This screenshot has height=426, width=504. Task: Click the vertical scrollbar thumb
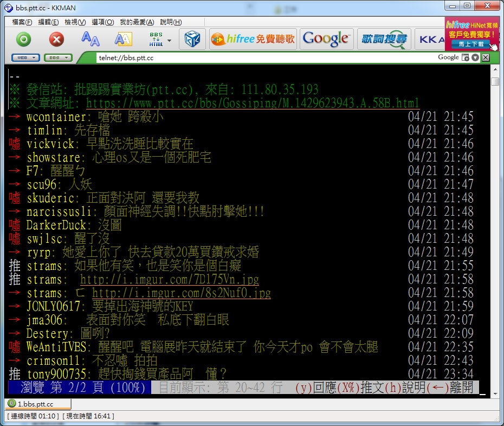(495, 81)
